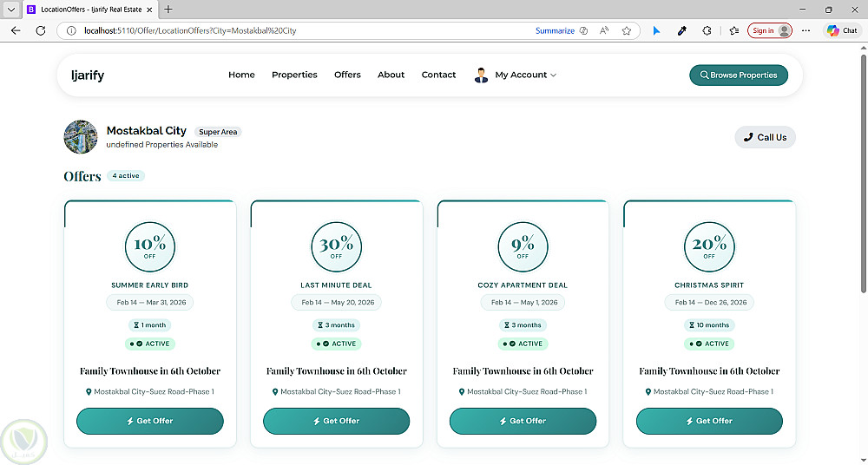View site information icon in address bar
This screenshot has width=868, height=465.
pyautogui.click(x=71, y=31)
